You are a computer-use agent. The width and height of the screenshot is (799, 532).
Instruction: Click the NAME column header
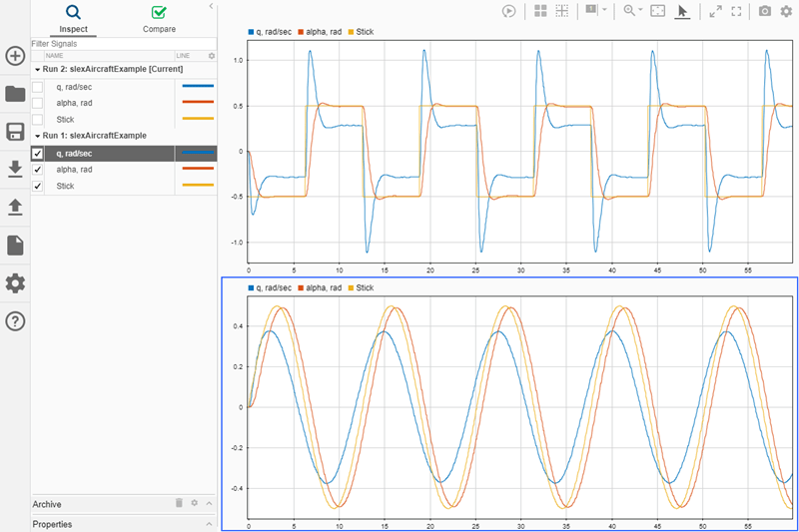(55, 56)
